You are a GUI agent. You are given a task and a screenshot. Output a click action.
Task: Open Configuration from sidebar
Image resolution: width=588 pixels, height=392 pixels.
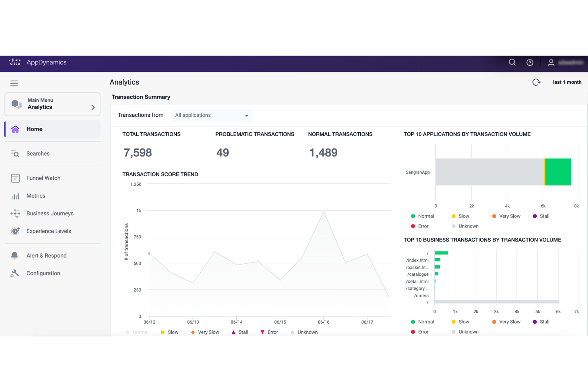[x=43, y=273]
